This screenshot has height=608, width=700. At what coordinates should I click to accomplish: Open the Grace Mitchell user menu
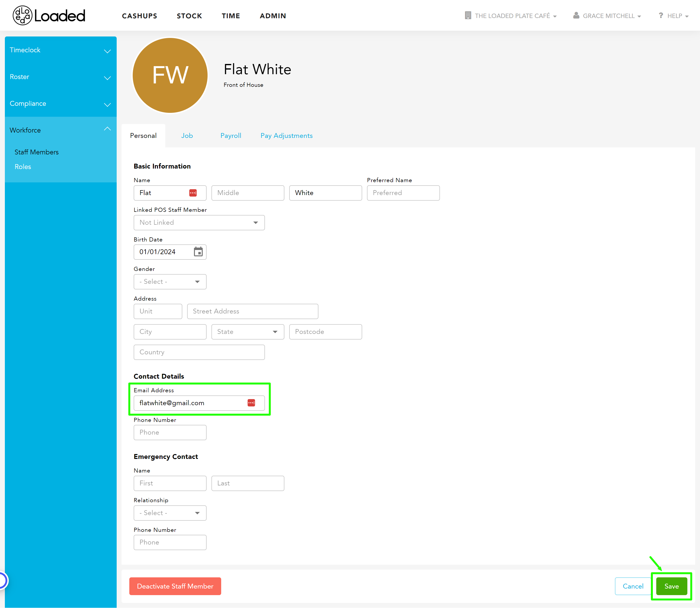pyautogui.click(x=607, y=16)
